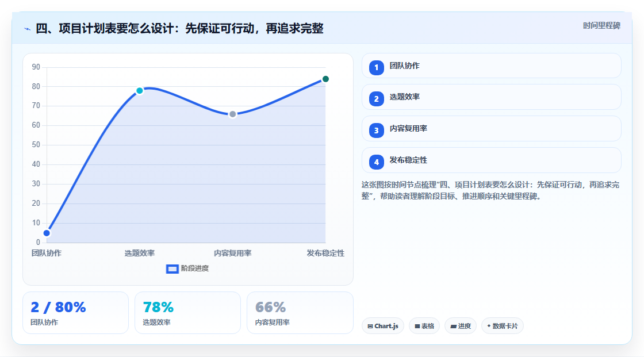Image resolution: width=644 pixels, height=357 pixels.
Task: Click the Chart.js tag
Action: (x=383, y=326)
